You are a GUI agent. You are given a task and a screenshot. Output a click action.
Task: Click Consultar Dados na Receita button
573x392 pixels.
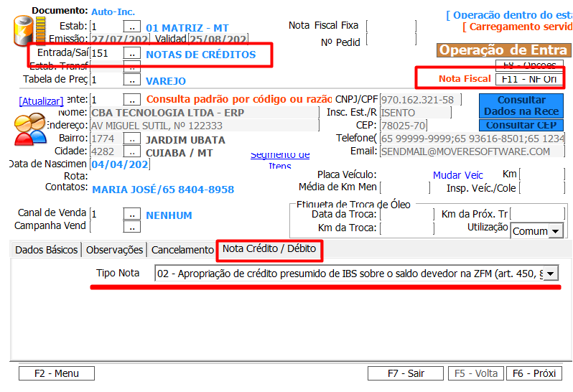pyautogui.click(x=521, y=106)
